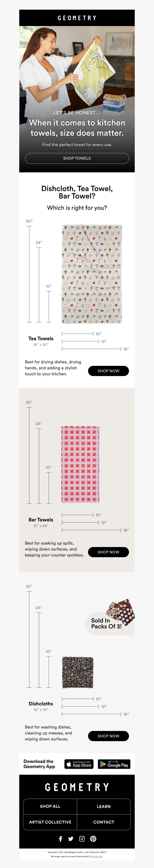Click the SHOP TOWELS button

click(x=77, y=158)
